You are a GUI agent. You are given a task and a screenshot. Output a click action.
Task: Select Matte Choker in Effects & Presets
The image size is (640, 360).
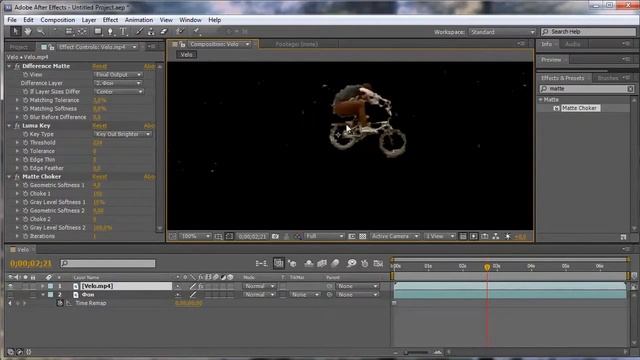579,108
